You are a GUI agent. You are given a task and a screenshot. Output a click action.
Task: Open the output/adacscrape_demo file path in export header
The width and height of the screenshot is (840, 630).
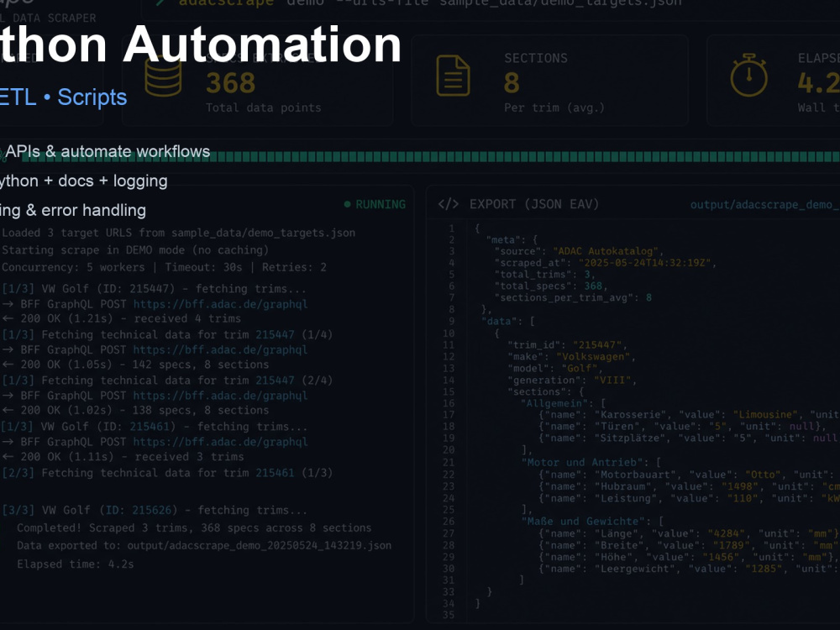click(764, 205)
